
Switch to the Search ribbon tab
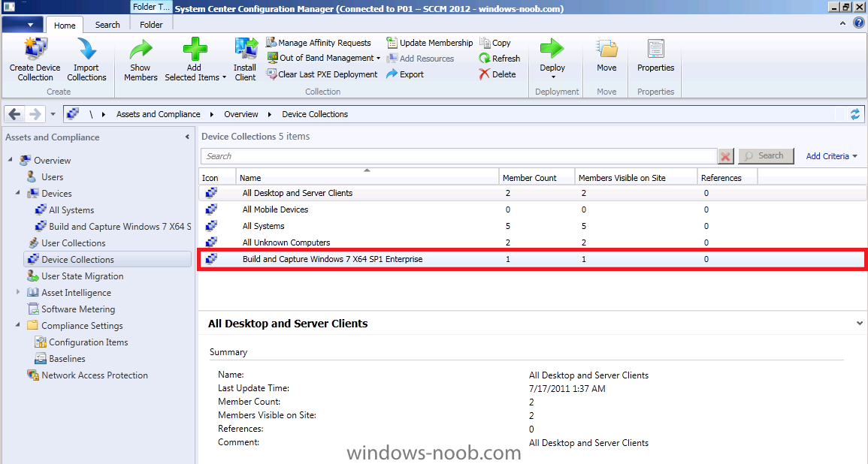click(107, 25)
